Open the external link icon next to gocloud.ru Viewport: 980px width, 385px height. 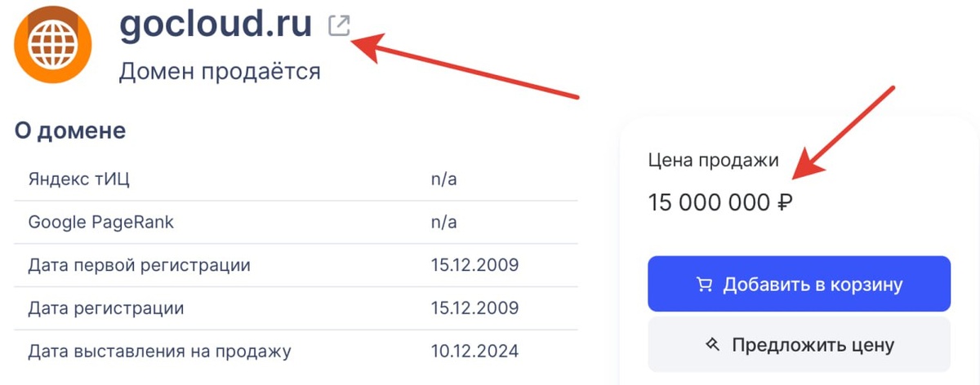(x=338, y=26)
